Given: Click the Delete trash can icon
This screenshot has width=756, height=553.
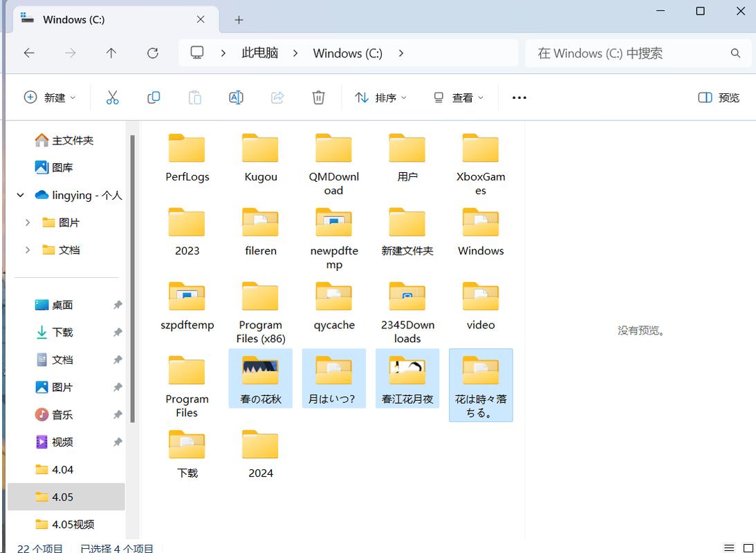Looking at the screenshot, I should [x=318, y=97].
